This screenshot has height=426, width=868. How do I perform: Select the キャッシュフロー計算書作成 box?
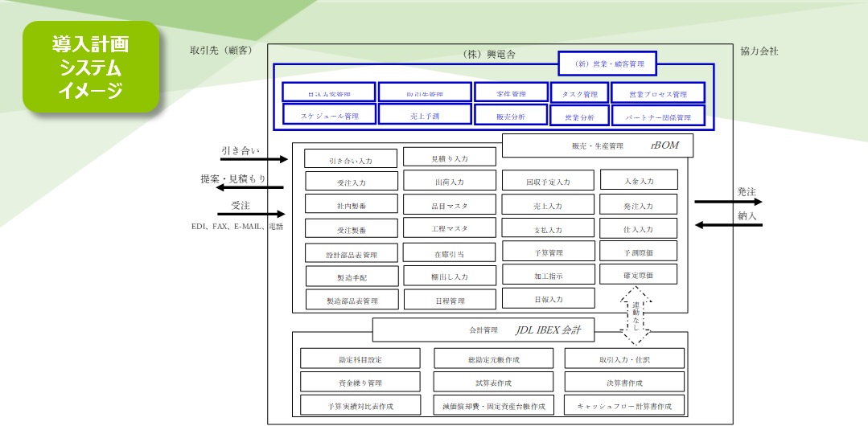pyautogui.click(x=623, y=406)
